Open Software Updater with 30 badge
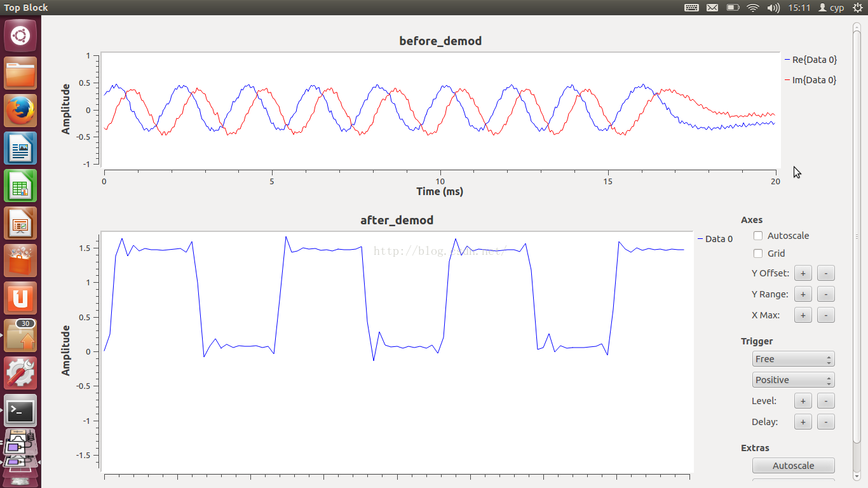 20,335
